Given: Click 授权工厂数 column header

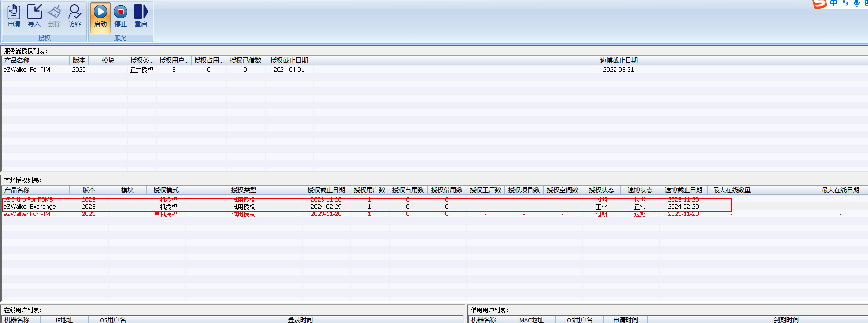Looking at the screenshot, I should click(x=486, y=190).
